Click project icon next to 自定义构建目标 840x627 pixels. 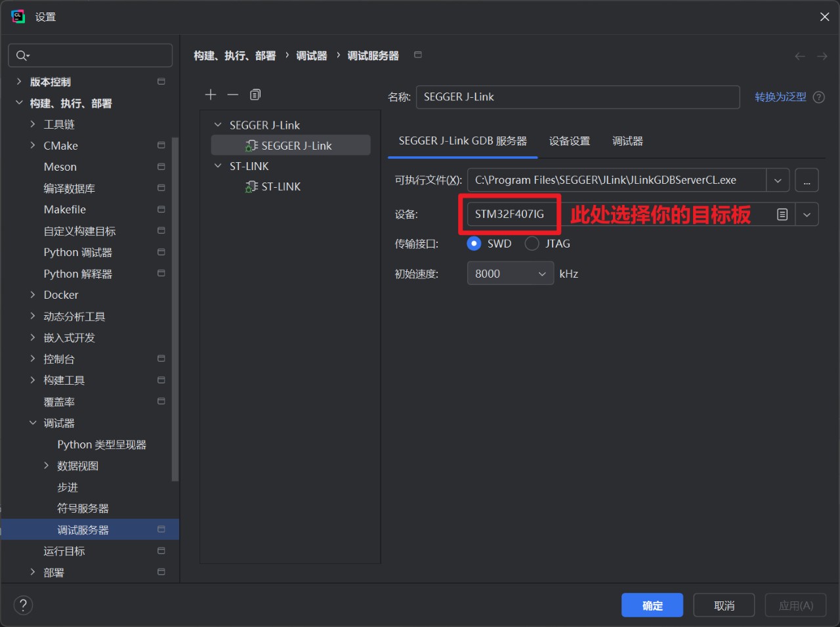coord(161,230)
